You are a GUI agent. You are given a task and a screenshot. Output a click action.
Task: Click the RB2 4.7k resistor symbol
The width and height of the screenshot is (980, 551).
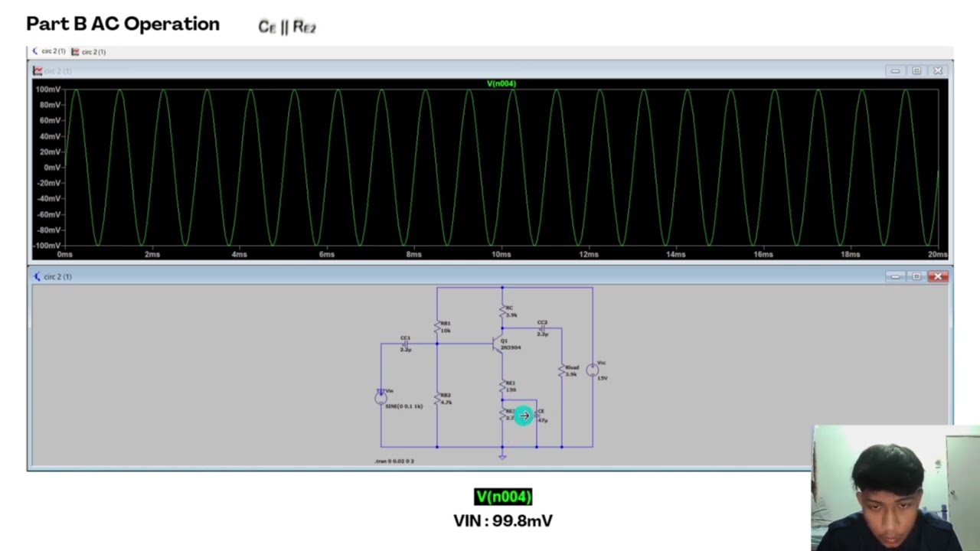437,399
